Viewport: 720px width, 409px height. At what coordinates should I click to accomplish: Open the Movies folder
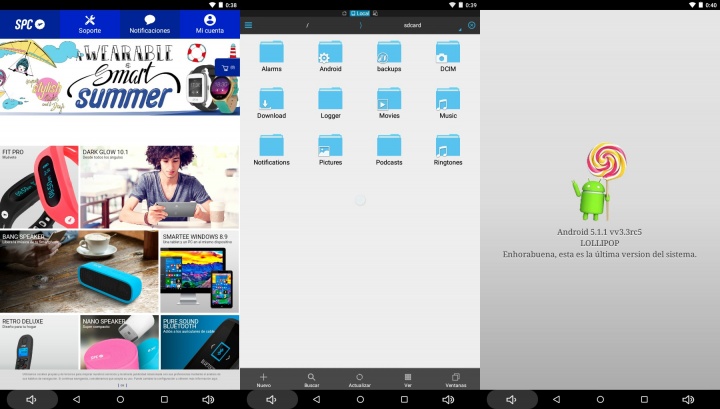click(389, 103)
